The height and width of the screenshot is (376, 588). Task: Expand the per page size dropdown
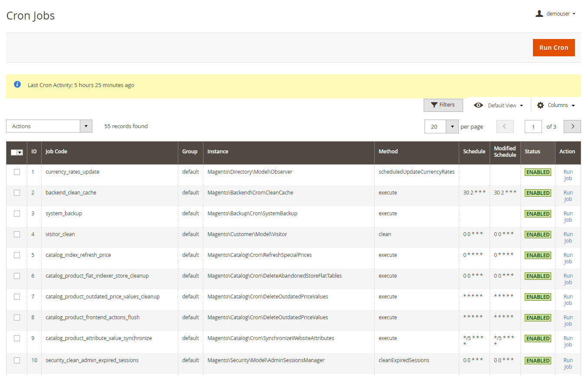pos(452,126)
